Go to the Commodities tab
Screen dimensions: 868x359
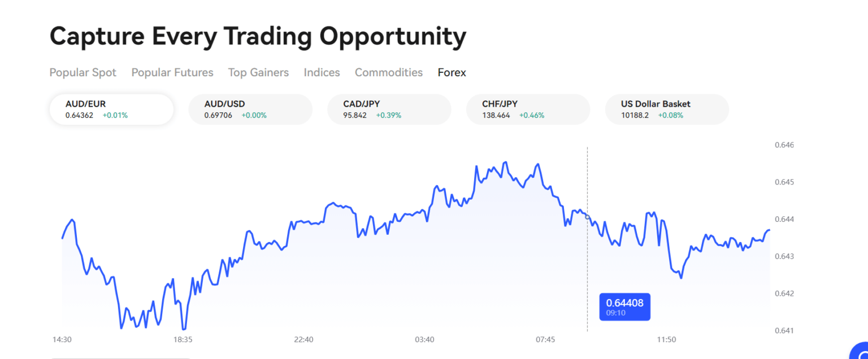coord(389,72)
